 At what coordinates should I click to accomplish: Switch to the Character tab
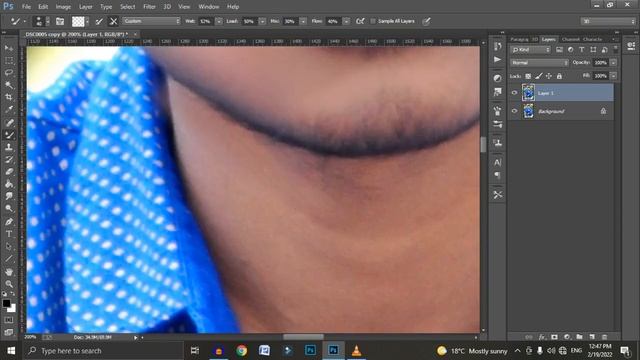point(592,40)
